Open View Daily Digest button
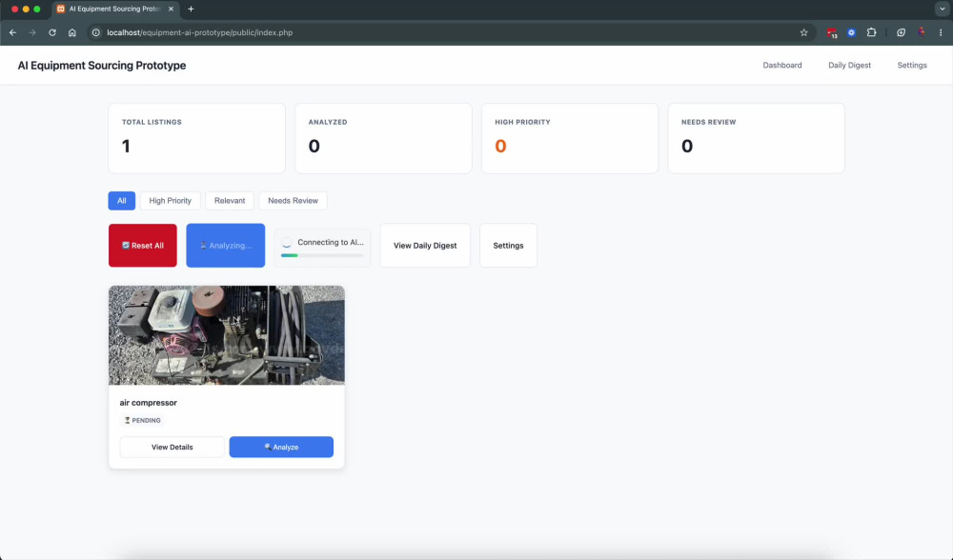953x560 pixels. click(x=425, y=246)
